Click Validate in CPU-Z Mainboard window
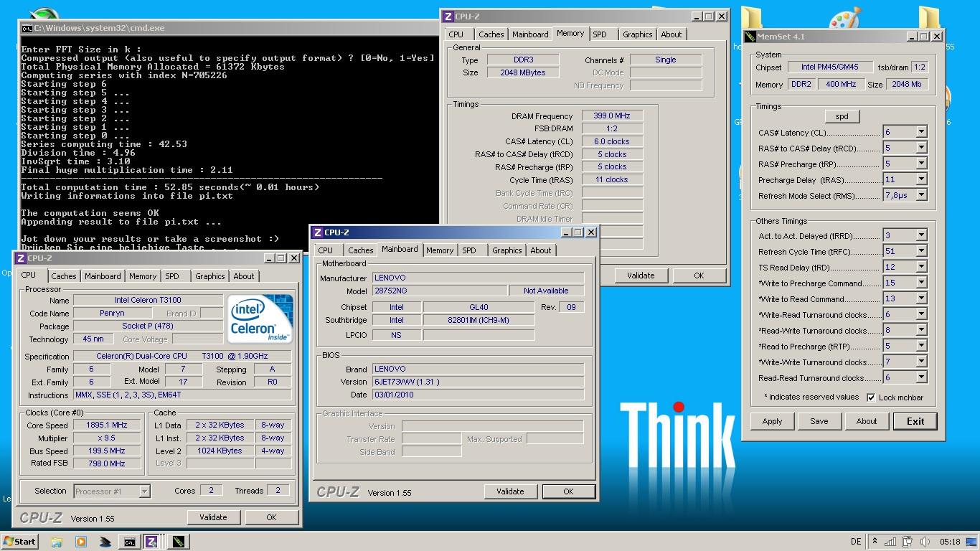Image resolution: width=980 pixels, height=551 pixels. tap(510, 491)
